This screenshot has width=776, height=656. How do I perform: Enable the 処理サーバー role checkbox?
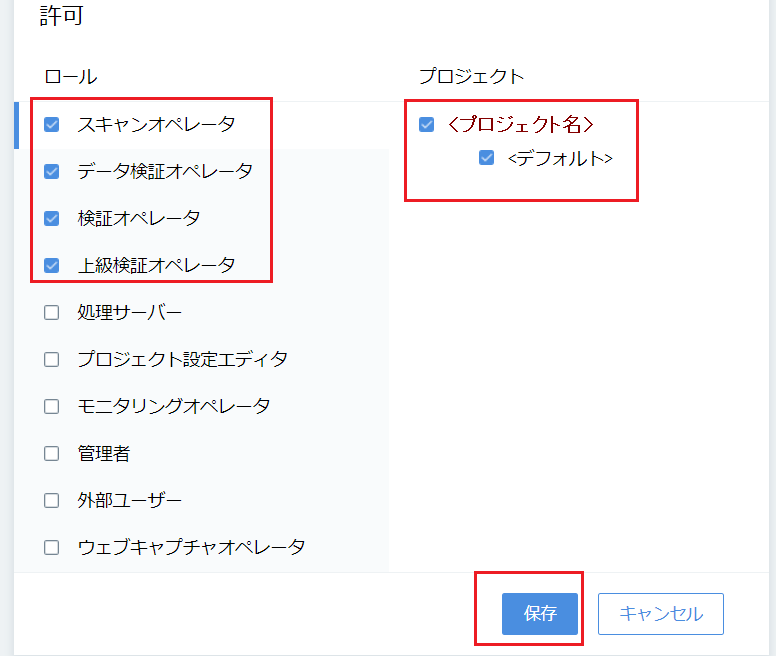tap(51, 312)
